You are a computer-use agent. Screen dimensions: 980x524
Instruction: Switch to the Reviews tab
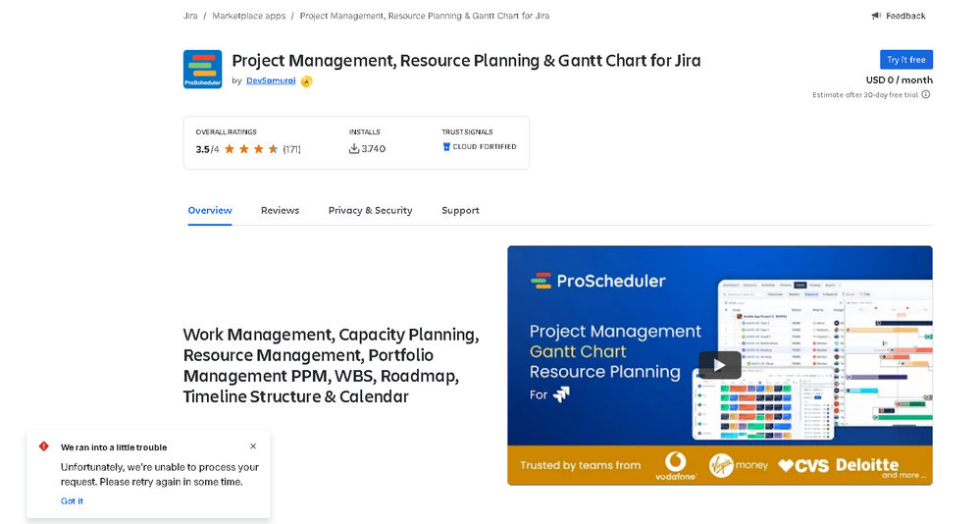(x=280, y=211)
